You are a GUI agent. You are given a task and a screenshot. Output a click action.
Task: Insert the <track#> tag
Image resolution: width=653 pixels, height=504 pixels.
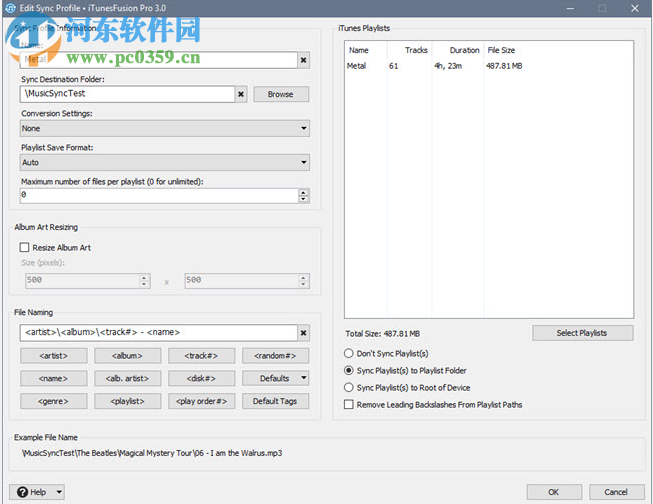[x=201, y=356]
